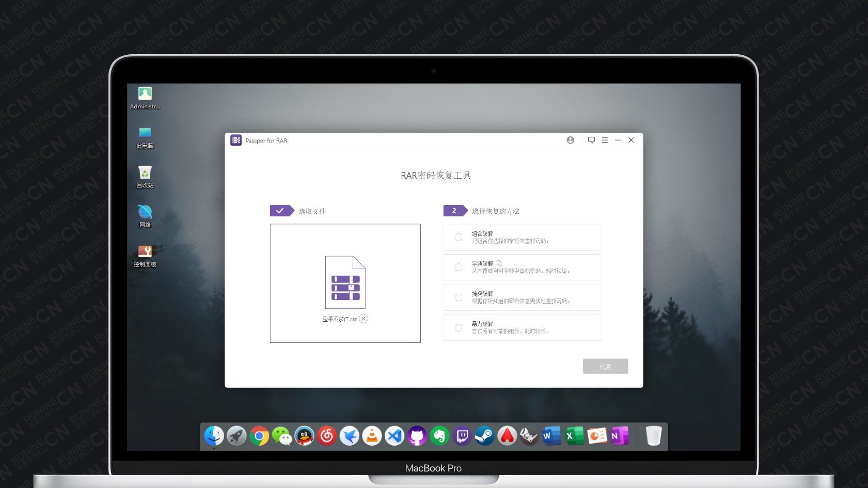Launch VLC media player from dock
Image resolution: width=868 pixels, height=488 pixels.
372,436
